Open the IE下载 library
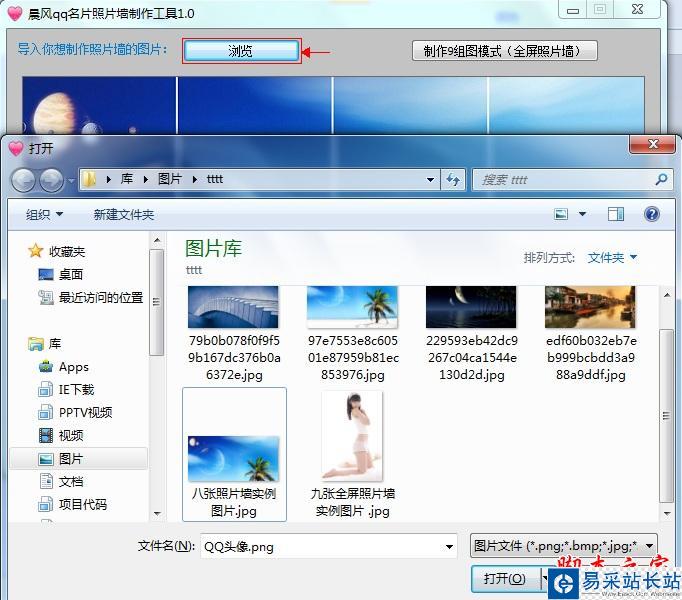 pyautogui.click(x=77, y=389)
